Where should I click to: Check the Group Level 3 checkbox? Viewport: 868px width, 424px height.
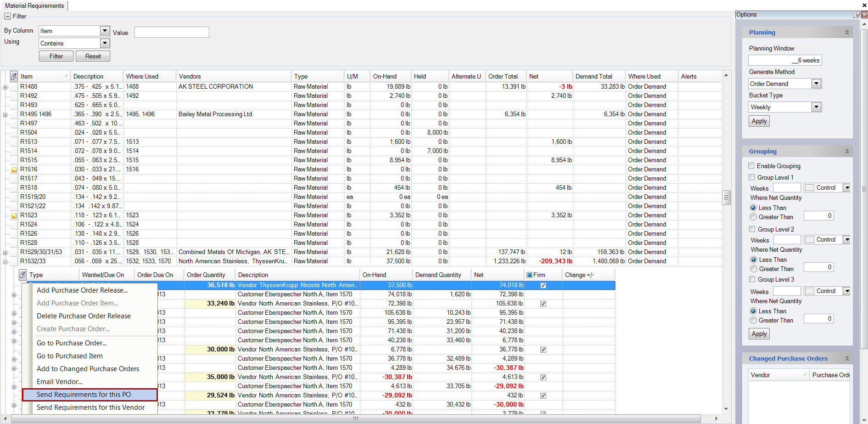pos(752,279)
